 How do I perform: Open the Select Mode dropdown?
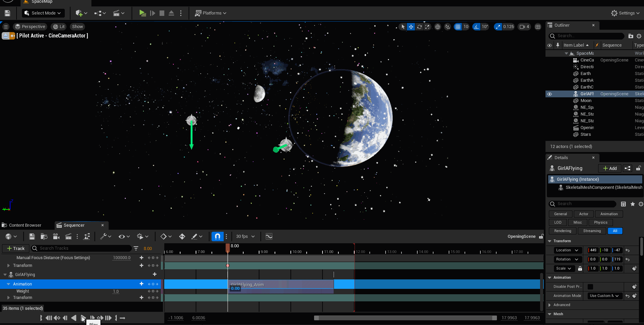point(43,13)
